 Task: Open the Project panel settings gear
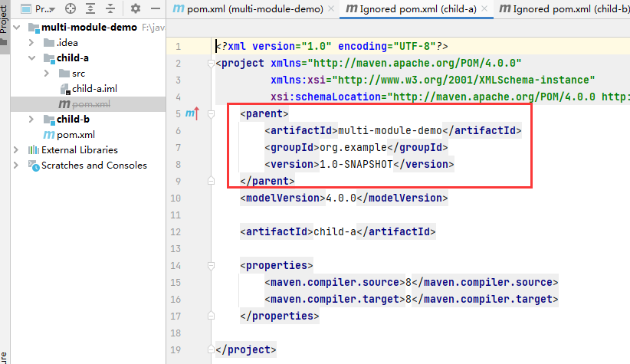[x=136, y=8]
